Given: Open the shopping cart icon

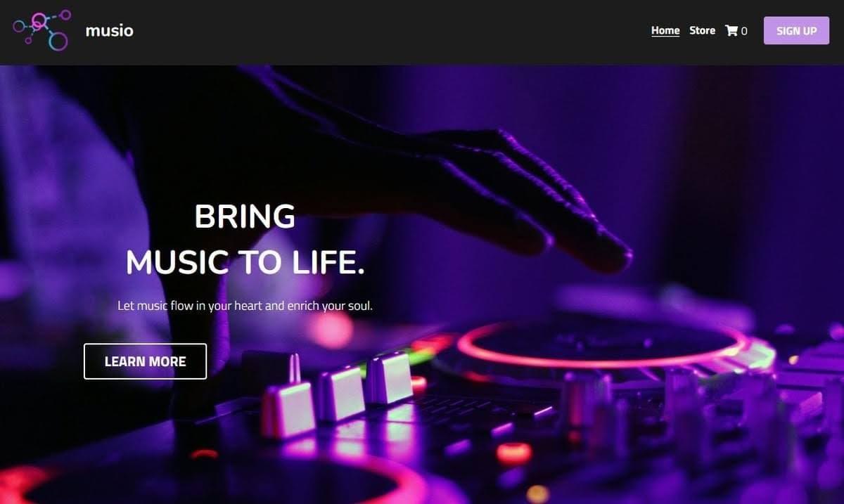Looking at the screenshot, I should (731, 30).
